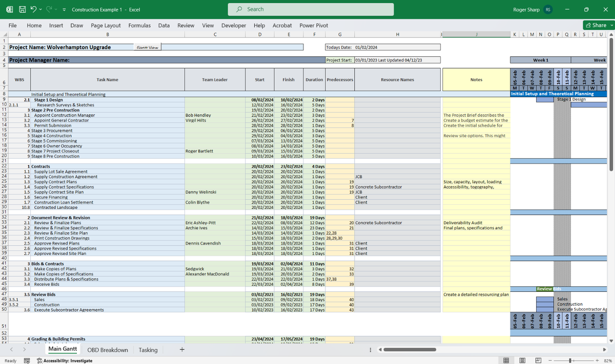Zoom in using the plus icon

coord(597,359)
